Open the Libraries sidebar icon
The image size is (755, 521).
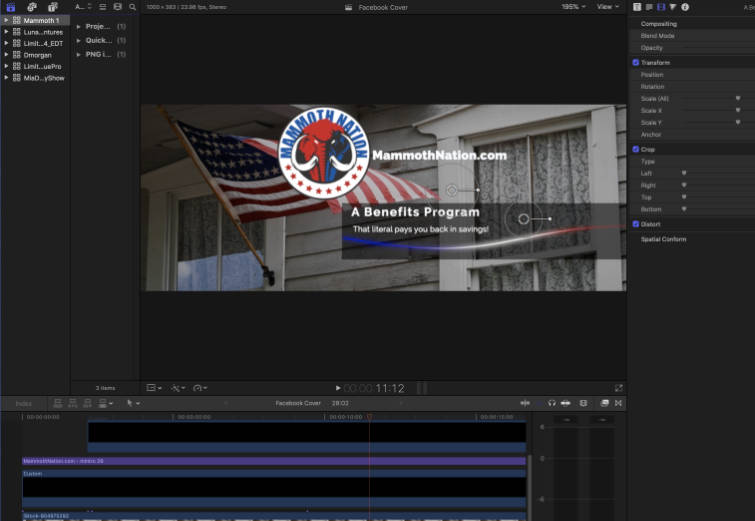point(11,7)
